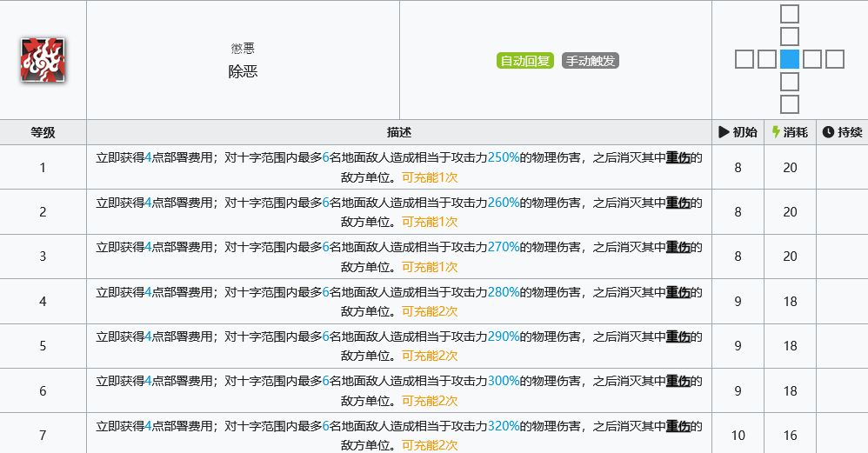
Task: Click SP cost 16 in level 7 row
Action: click(790, 436)
